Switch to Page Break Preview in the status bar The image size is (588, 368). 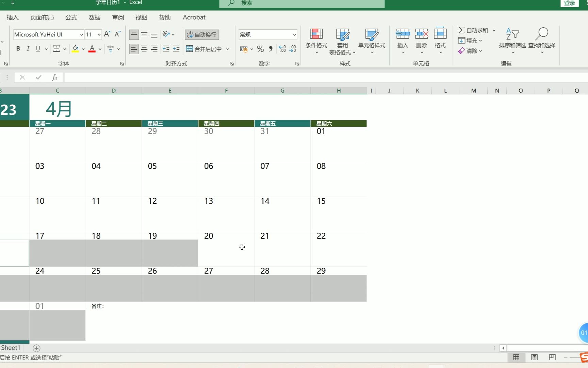point(552,357)
